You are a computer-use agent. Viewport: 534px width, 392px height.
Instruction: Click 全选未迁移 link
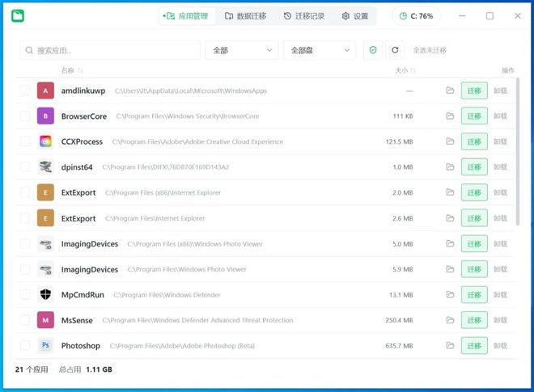pyautogui.click(x=430, y=50)
